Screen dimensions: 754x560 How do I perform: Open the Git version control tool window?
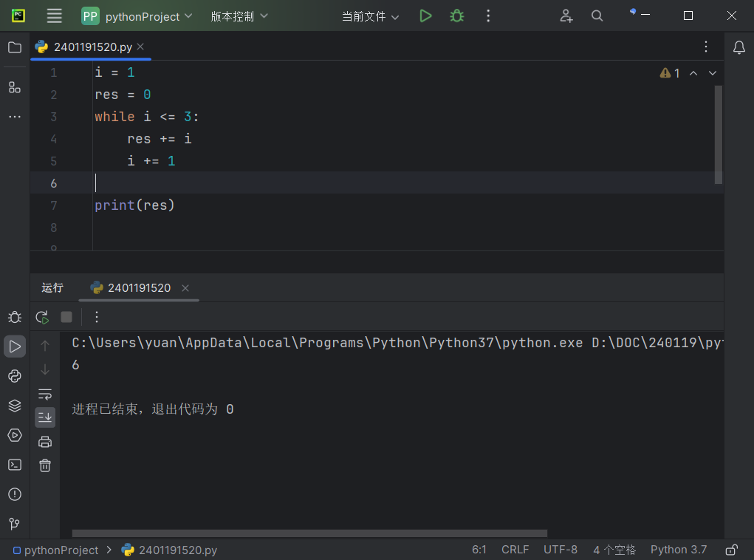pos(15,524)
